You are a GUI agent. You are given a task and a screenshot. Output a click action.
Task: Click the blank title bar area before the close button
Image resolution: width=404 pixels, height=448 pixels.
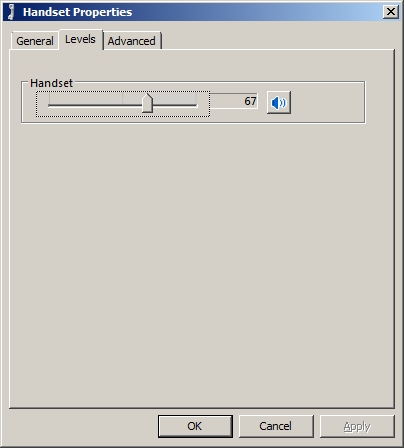pyautogui.click(x=257, y=12)
